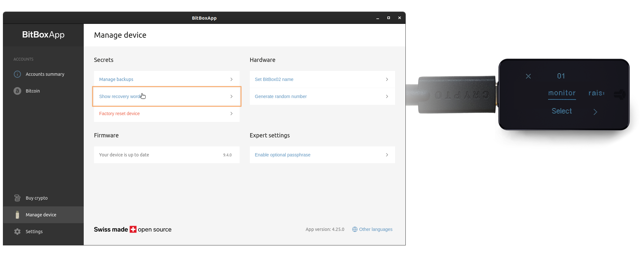
Task: Click firmware version 9.4.0
Action: [227, 155]
